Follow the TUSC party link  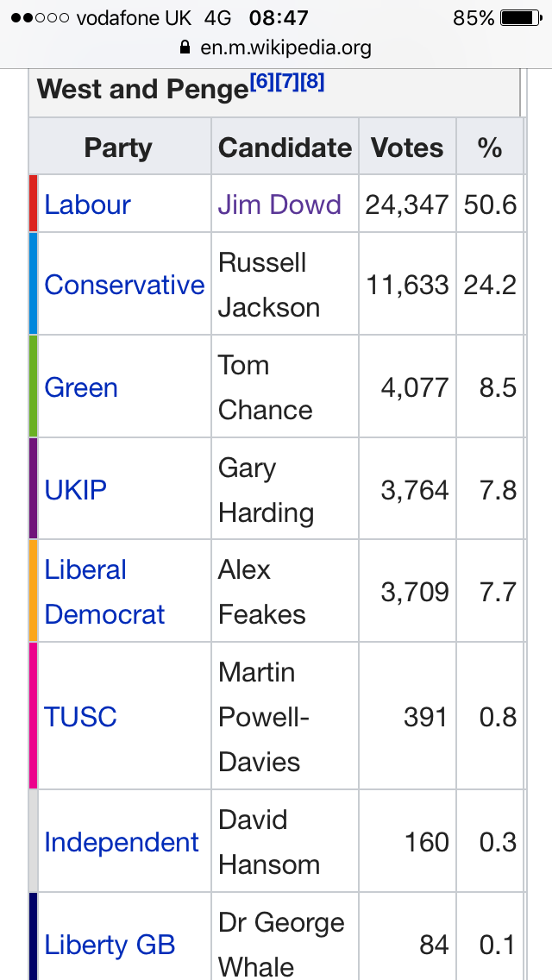pyautogui.click(x=80, y=717)
